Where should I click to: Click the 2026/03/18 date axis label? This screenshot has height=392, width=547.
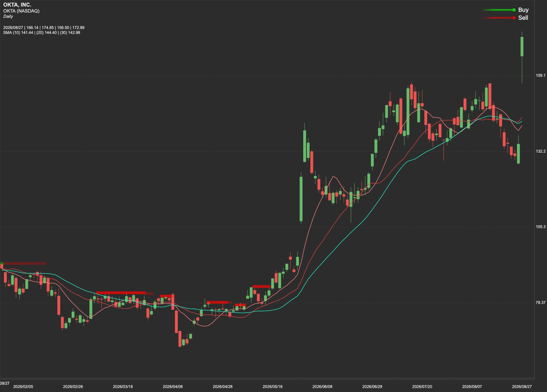pyautogui.click(x=123, y=387)
